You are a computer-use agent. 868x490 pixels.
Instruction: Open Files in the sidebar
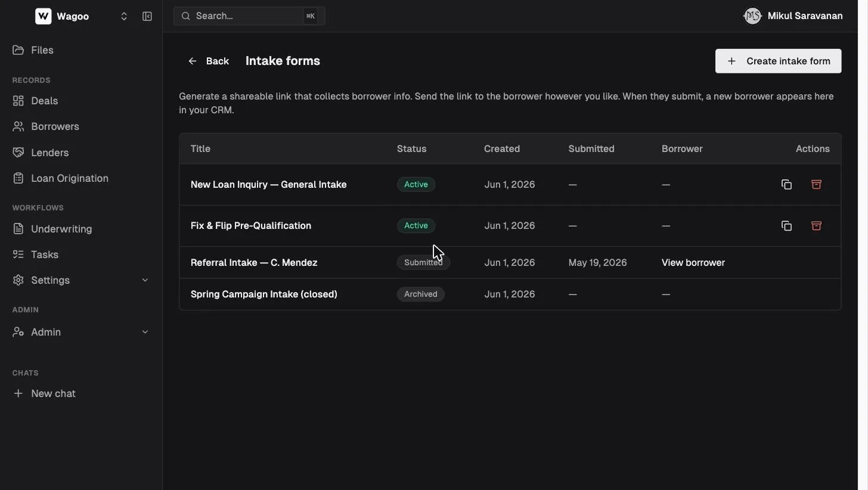[x=81, y=50]
